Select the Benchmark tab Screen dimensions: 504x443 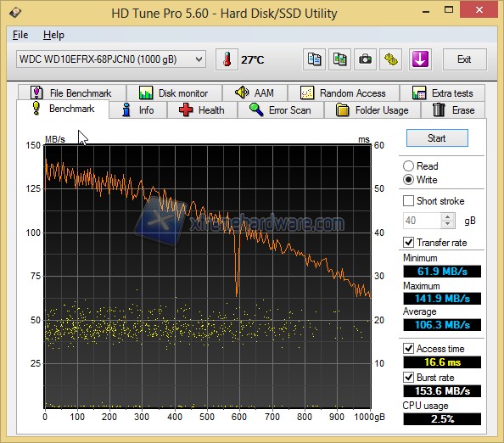click(x=63, y=109)
